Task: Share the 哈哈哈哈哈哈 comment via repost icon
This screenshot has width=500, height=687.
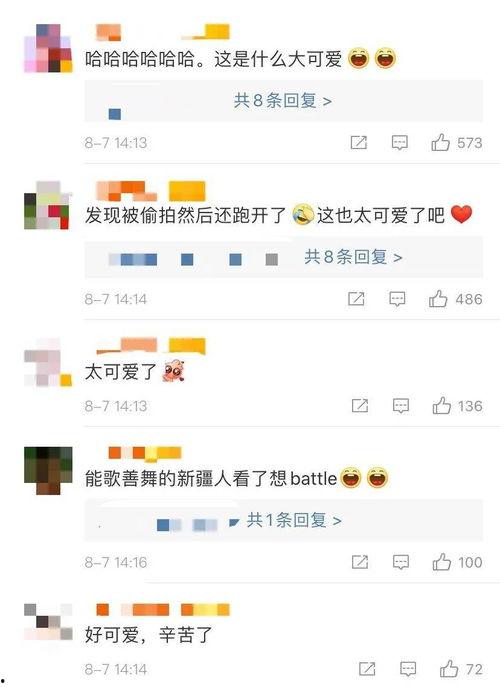Action: (x=358, y=142)
